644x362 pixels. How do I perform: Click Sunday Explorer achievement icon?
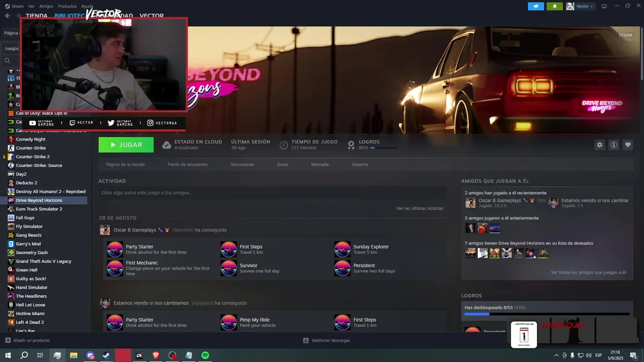point(343,249)
